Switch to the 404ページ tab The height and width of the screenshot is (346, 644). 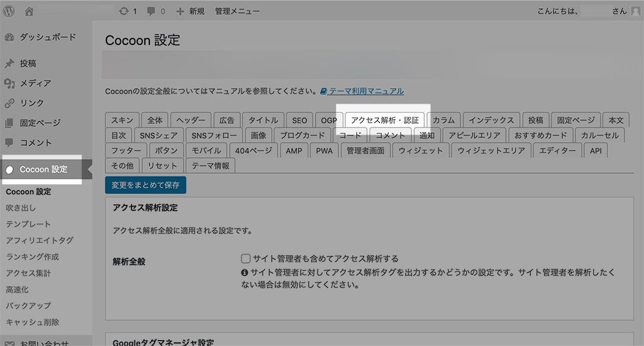(253, 150)
